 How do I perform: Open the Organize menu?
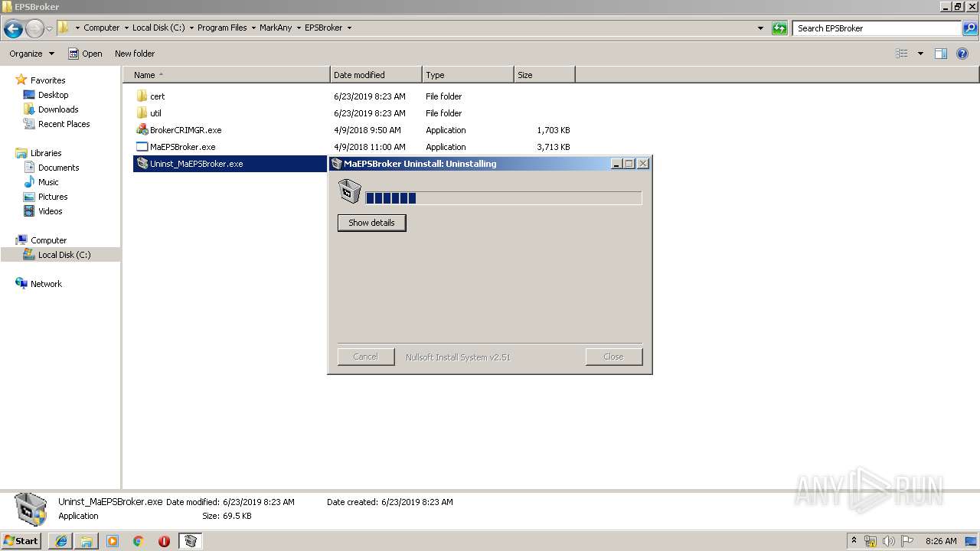[x=31, y=54]
